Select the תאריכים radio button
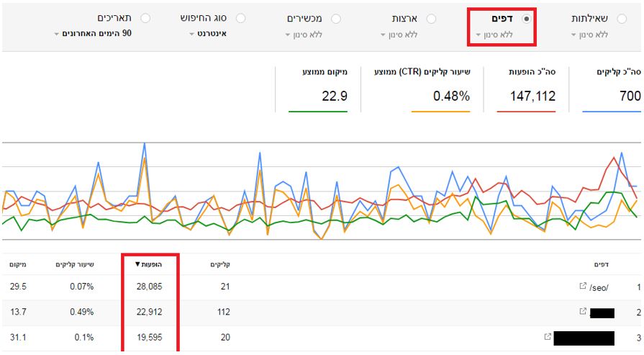 (146, 19)
